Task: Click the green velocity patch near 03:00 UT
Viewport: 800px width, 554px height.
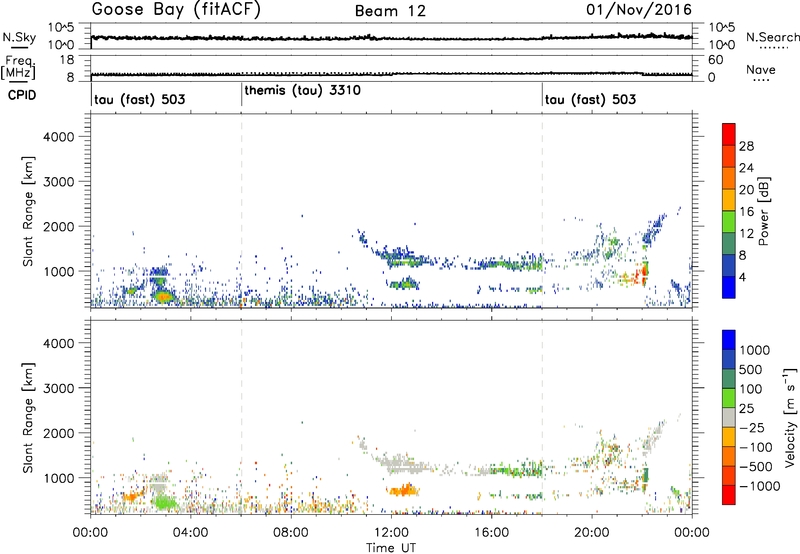Action: pyautogui.click(x=165, y=502)
